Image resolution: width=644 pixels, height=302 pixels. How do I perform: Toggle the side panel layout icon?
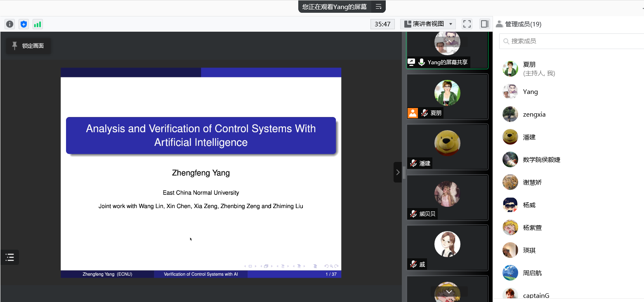484,24
